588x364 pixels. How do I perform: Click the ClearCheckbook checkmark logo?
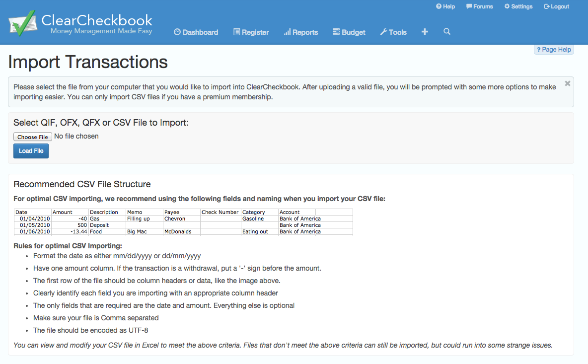pos(22,23)
